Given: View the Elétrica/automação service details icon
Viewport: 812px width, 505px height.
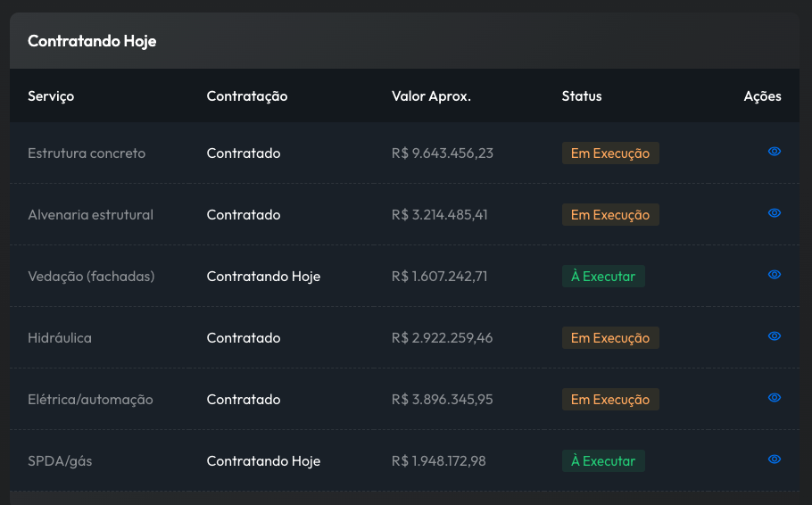Looking at the screenshot, I should (774, 398).
